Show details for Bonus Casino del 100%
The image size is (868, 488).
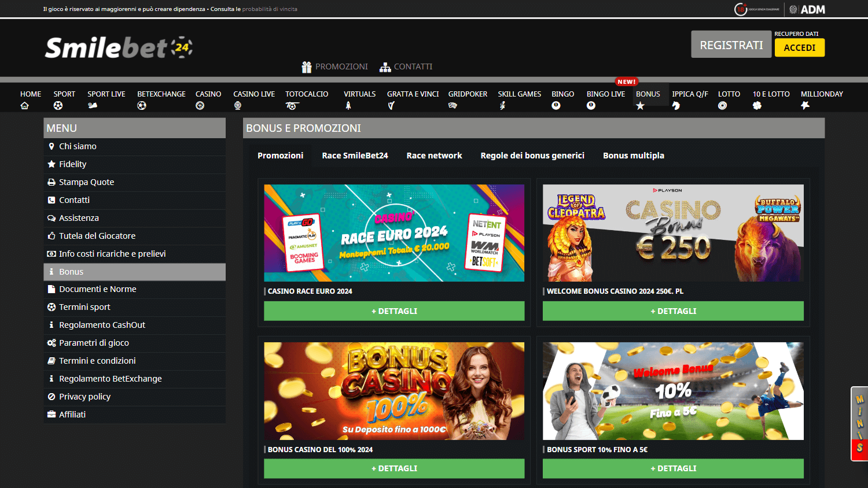tap(394, 468)
